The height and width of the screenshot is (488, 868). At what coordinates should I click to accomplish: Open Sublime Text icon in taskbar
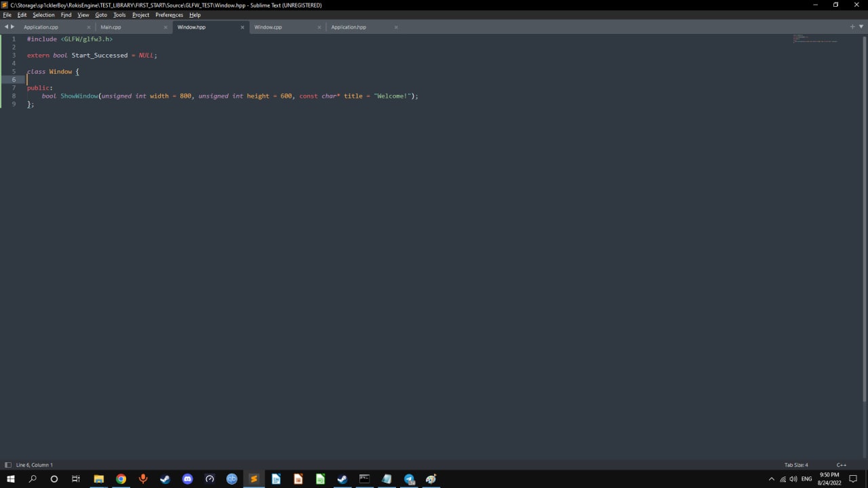point(254,479)
